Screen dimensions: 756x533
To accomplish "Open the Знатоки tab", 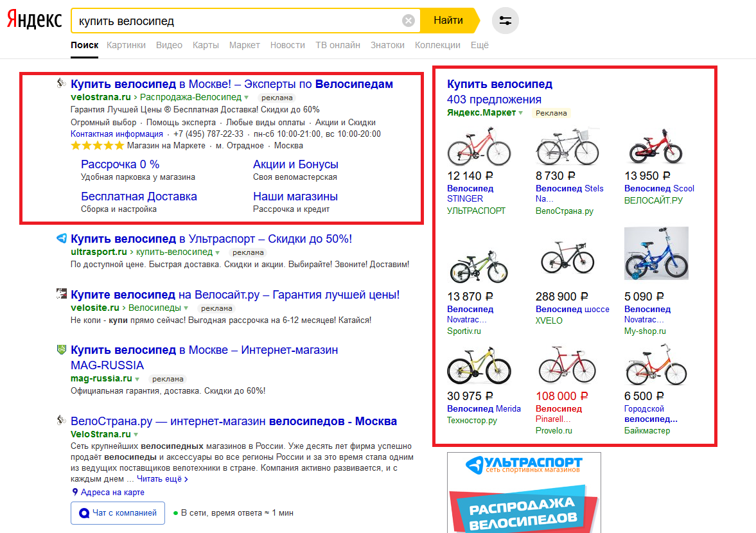I will point(387,45).
